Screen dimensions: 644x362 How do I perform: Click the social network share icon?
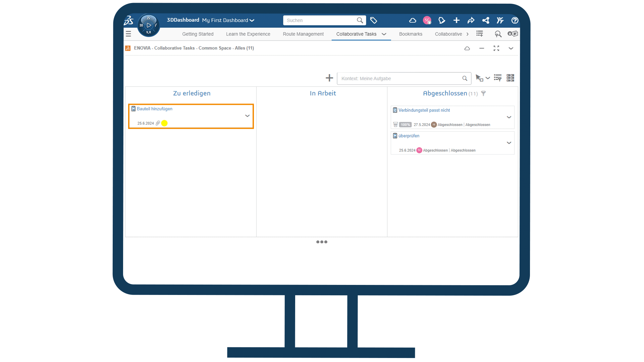(x=485, y=20)
